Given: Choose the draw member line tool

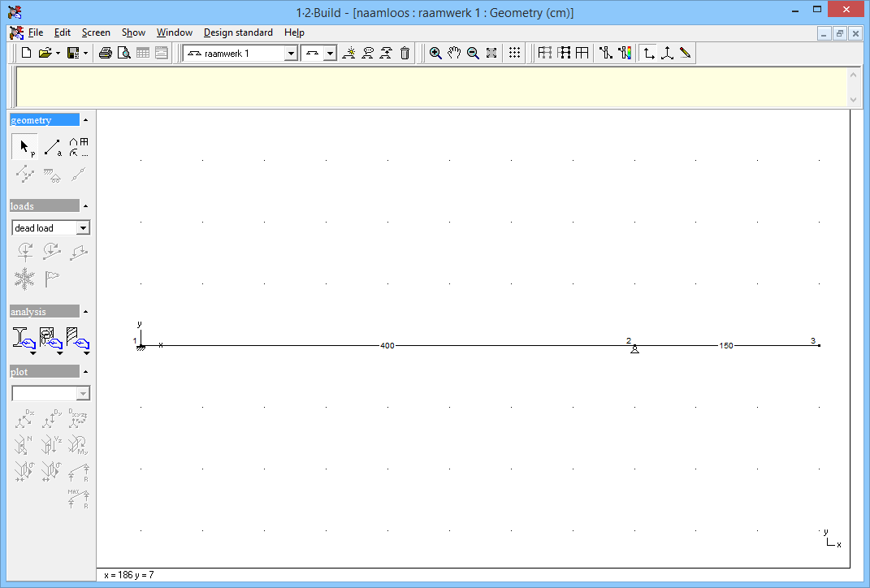Looking at the screenshot, I should coord(52,147).
